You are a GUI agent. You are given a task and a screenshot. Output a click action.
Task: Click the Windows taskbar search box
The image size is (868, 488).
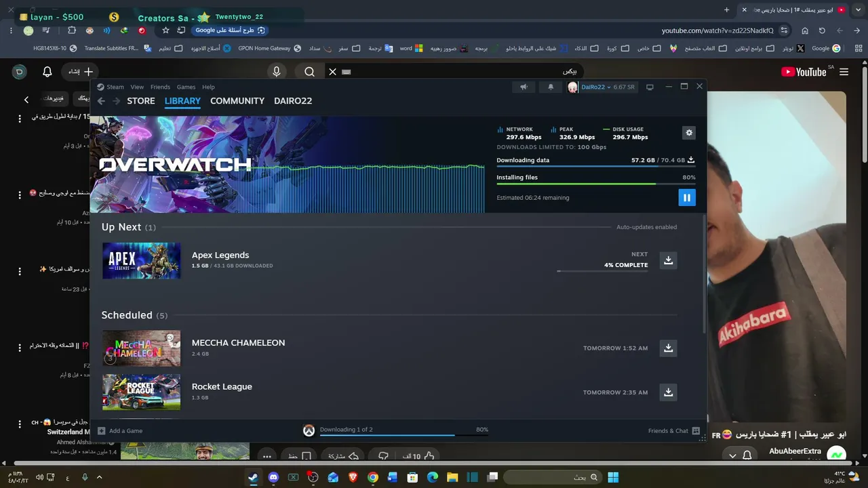[x=552, y=477]
